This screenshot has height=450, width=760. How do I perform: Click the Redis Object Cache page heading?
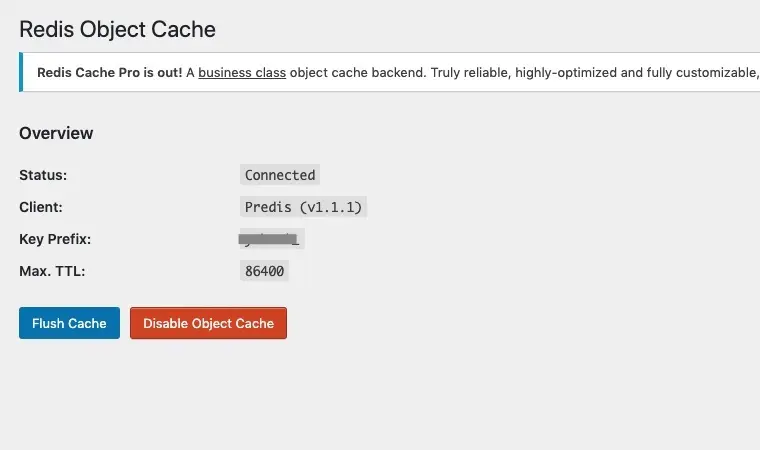point(117,29)
